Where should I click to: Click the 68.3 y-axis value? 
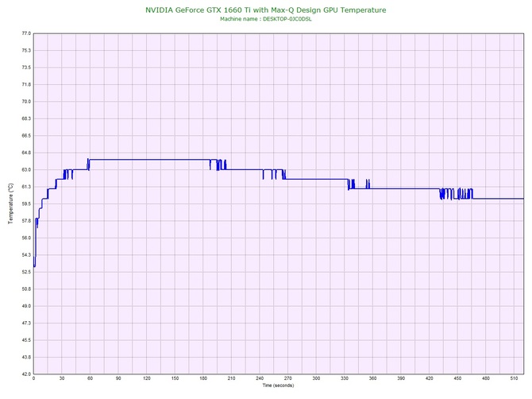[26, 118]
